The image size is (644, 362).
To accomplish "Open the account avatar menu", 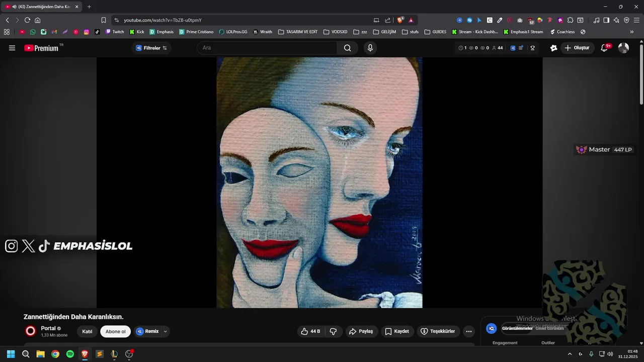I will [x=623, y=48].
